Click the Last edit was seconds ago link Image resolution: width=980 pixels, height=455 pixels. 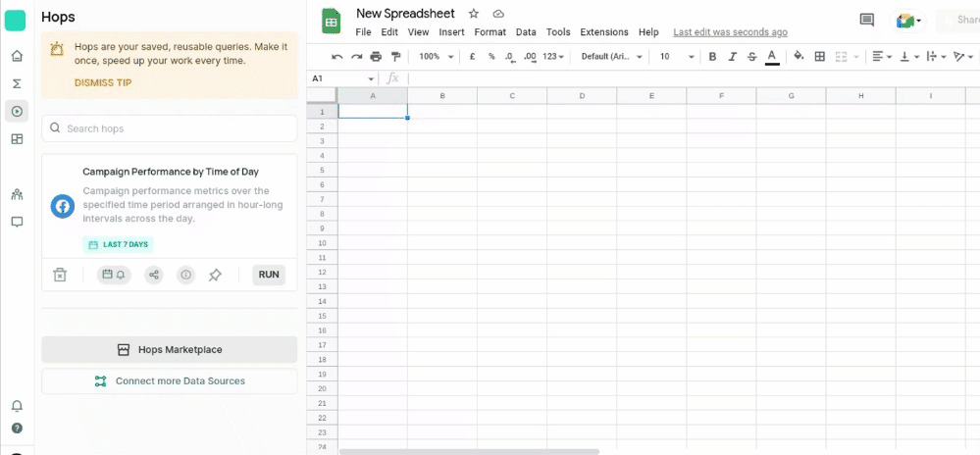pyautogui.click(x=730, y=32)
